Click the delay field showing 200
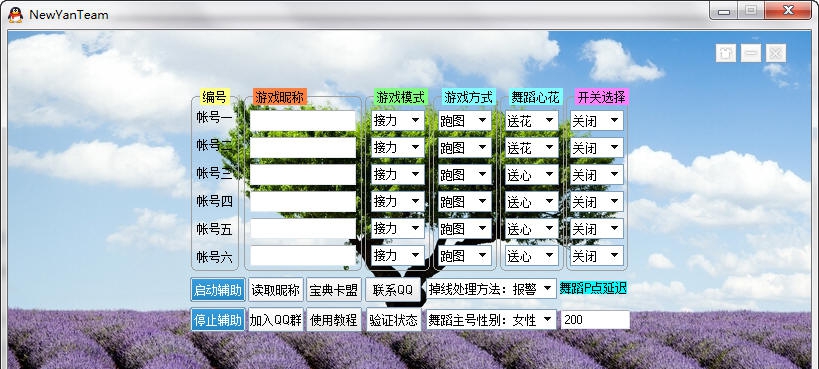This screenshot has height=369, width=819. coord(595,319)
